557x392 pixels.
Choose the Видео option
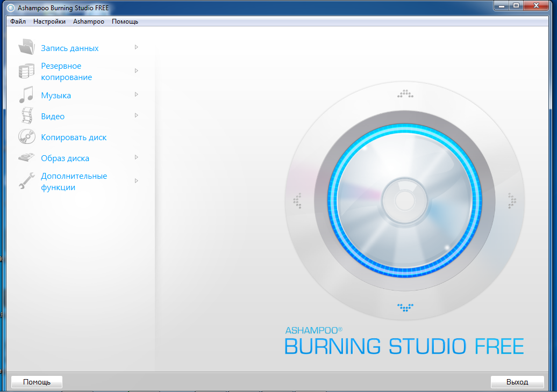[x=53, y=117]
